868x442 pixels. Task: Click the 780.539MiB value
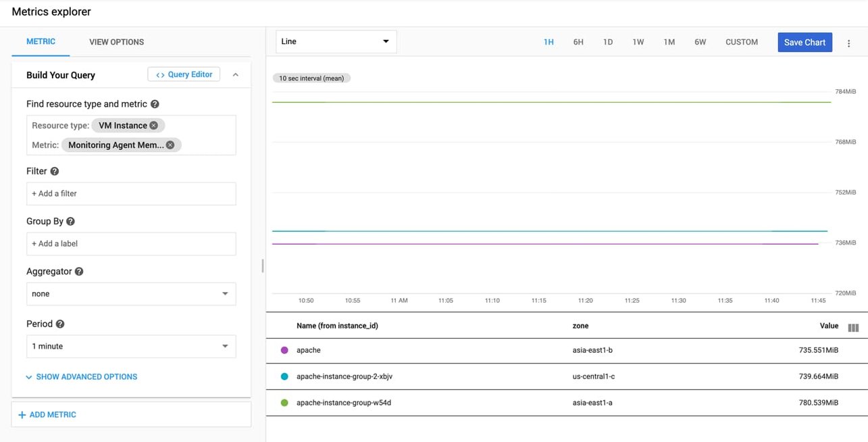click(x=818, y=403)
